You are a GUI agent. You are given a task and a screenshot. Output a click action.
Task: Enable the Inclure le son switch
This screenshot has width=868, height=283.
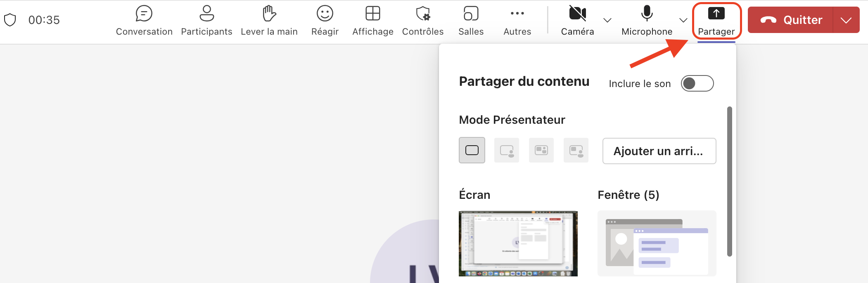pyautogui.click(x=697, y=83)
